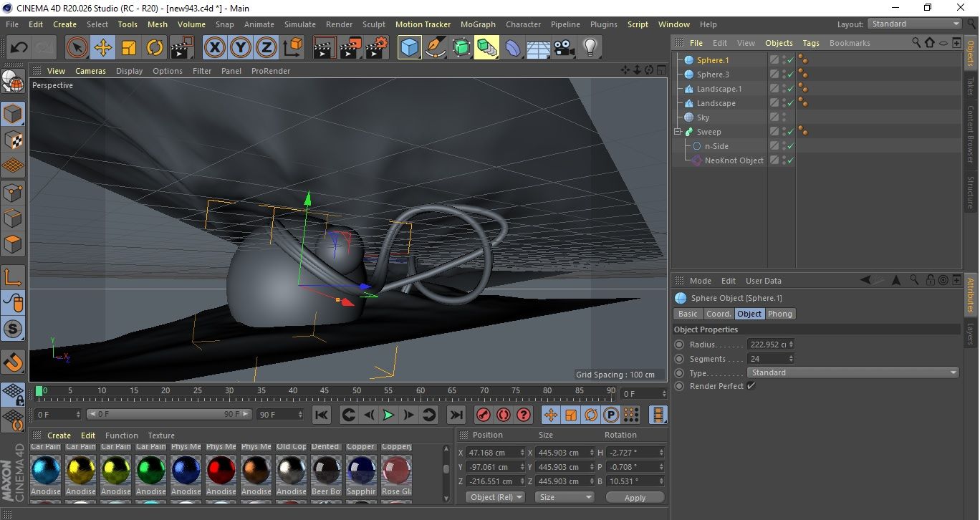Toggle Sky object visibility dots

[x=784, y=117]
